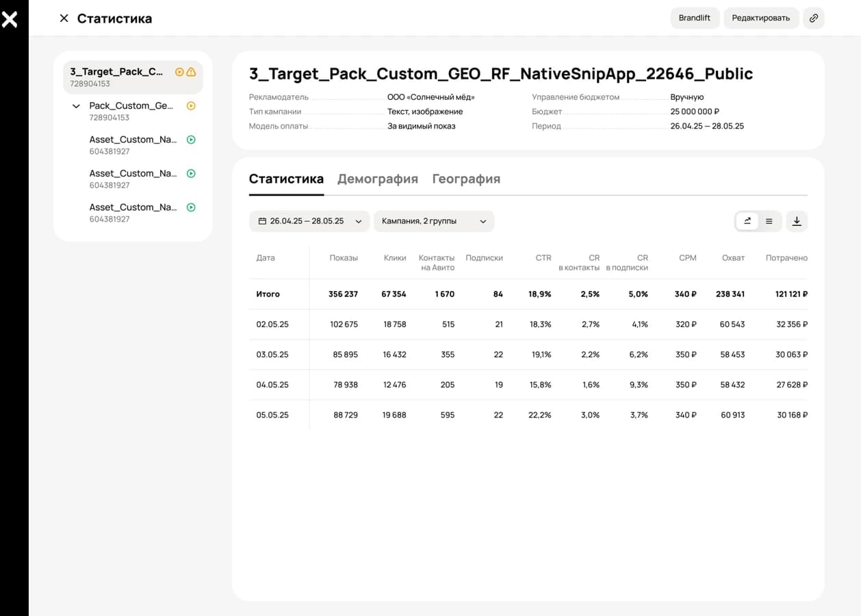This screenshot has width=861, height=616.
Task: Copy the campaign link with the chain icon
Action: pyautogui.click(x=814, y=18)
